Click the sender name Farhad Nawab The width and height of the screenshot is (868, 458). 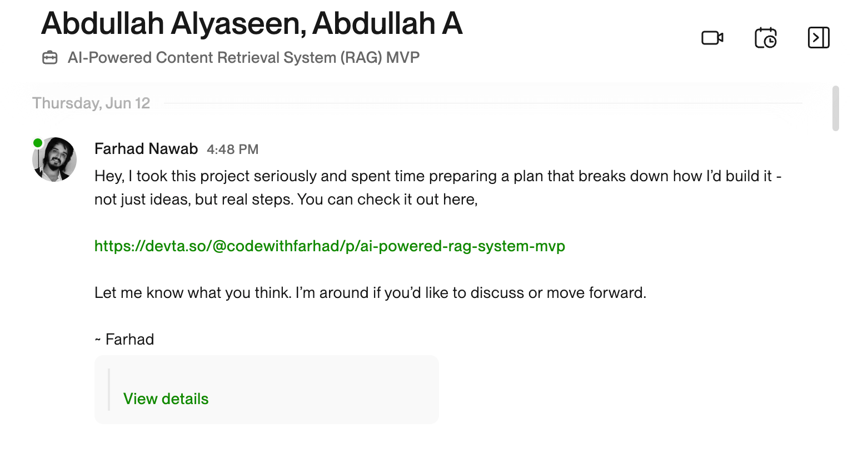click(146, 149)
